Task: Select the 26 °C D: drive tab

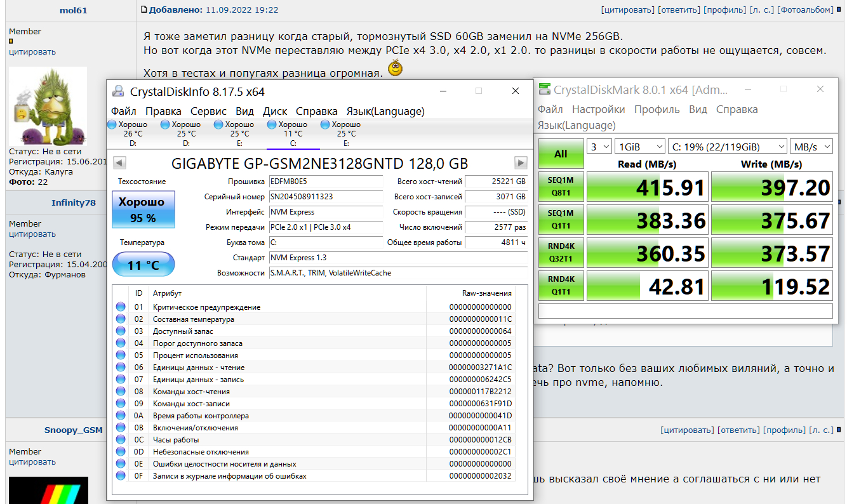Action: point(133,133)
